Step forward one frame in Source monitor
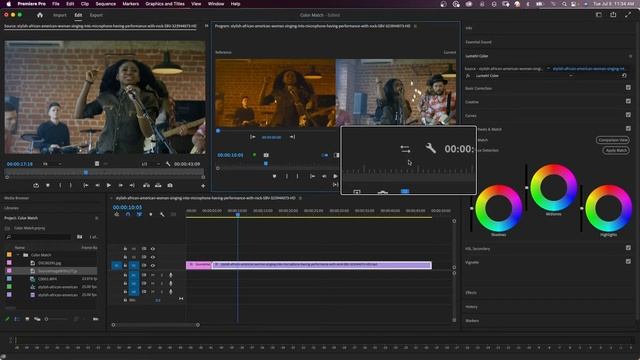 pos(120,185)
